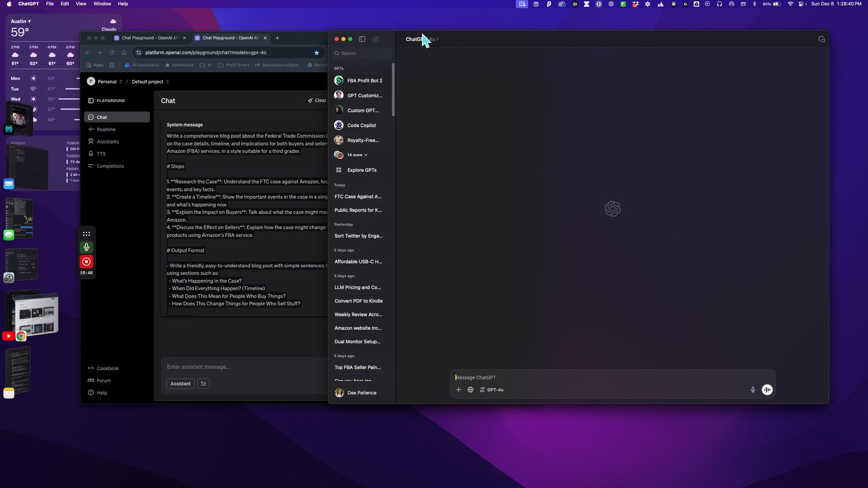Viewport: 868px width, 488px height.
Task: Click the Wi-Fi icon in menu bar
Action: coord(790,4)
